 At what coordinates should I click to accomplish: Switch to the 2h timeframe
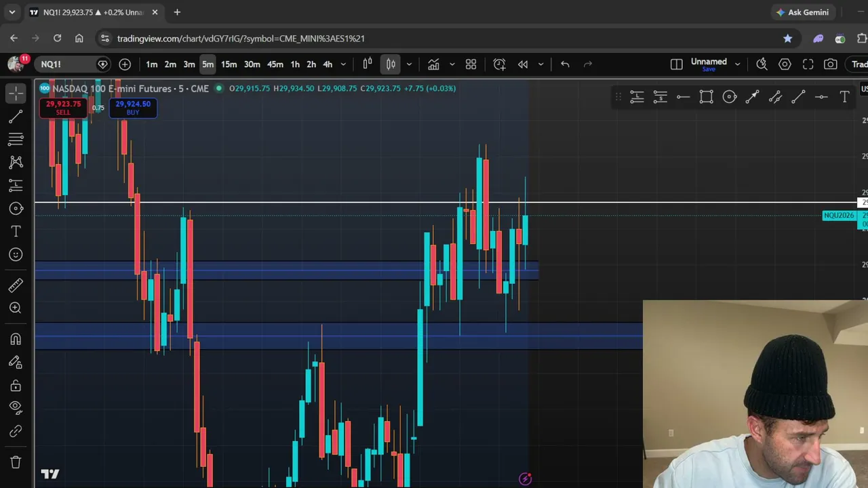311,64
